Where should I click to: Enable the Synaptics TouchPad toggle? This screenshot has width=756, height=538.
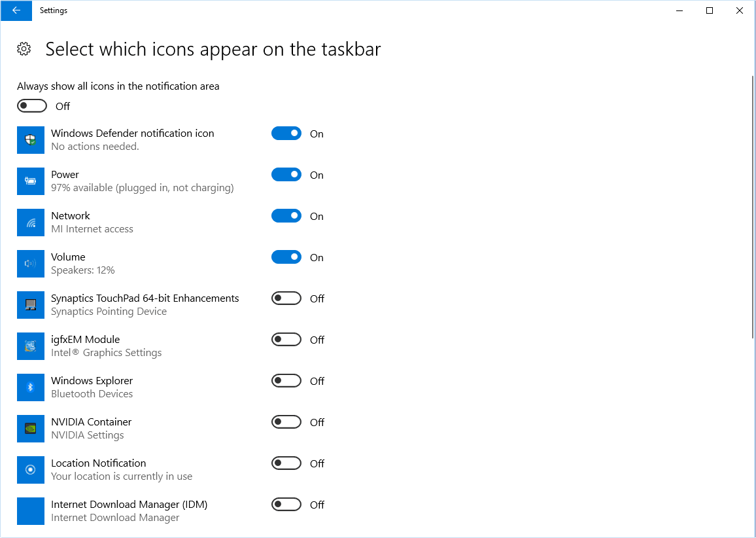click(286, 298)
